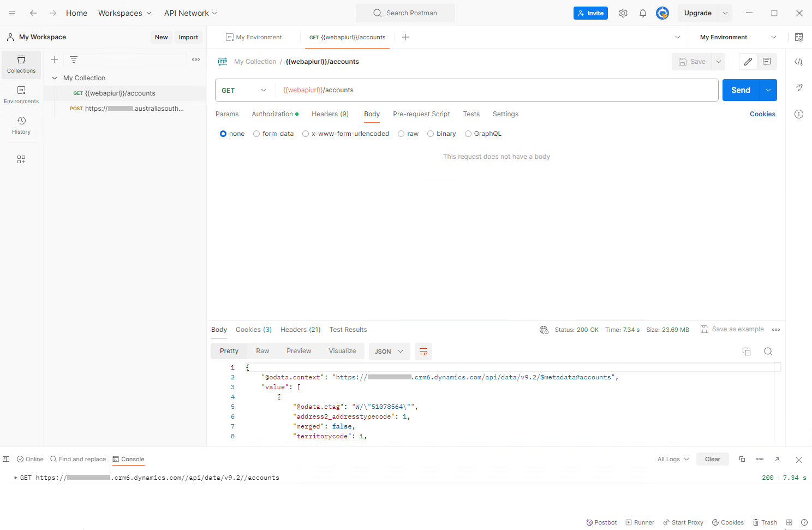Click the Send button
The image size is (812, 530).
741,90
